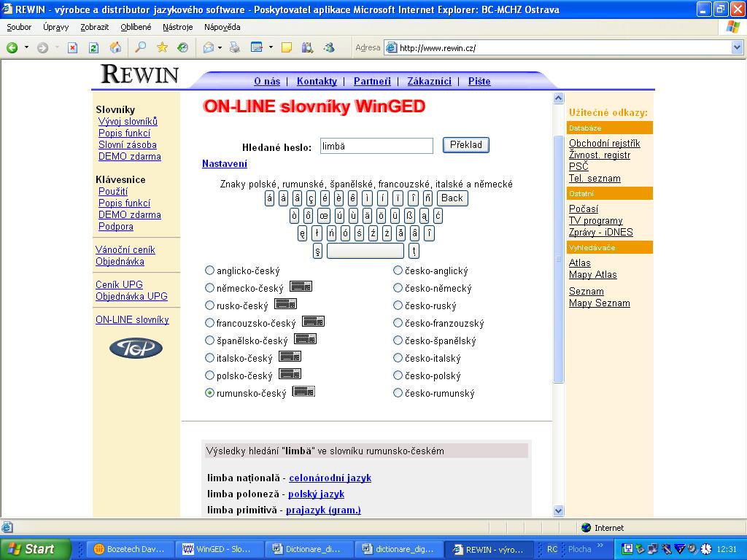
Task: Open the keyboard icon beside francouzsko-český
Action: pos(313,322)
